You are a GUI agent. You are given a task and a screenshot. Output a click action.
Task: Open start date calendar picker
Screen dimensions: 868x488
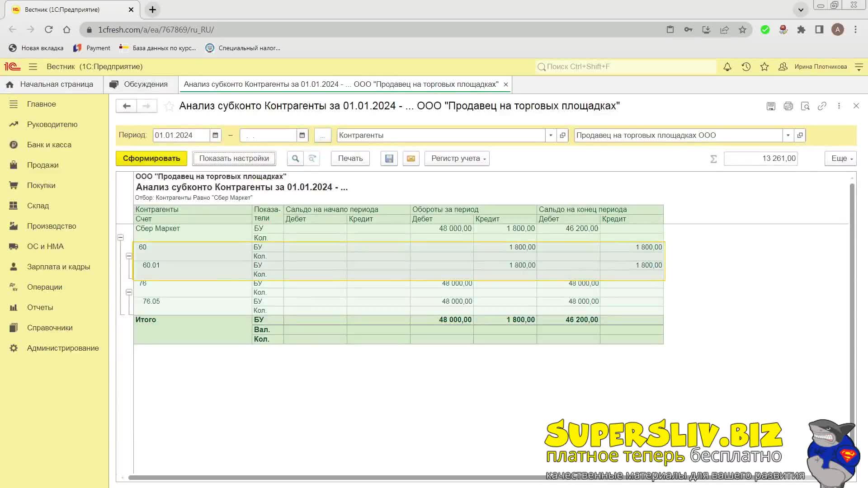coord(216,135)
